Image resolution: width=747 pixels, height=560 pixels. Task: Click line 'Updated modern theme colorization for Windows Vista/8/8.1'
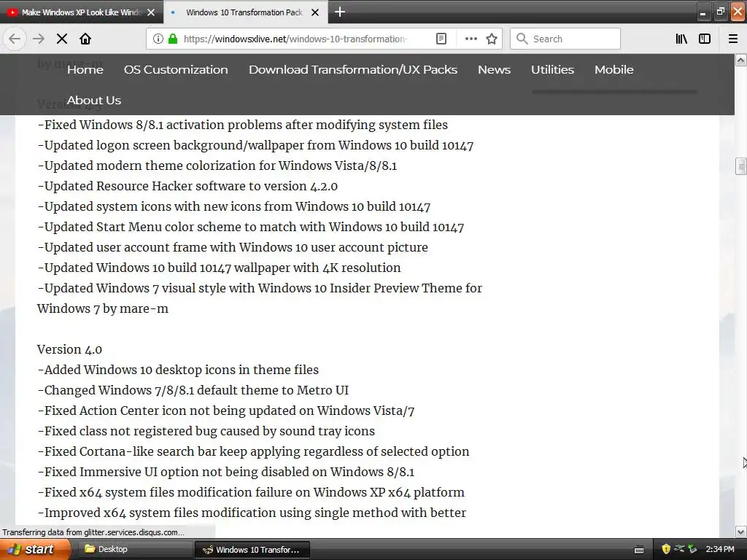(x=217, y=166)
